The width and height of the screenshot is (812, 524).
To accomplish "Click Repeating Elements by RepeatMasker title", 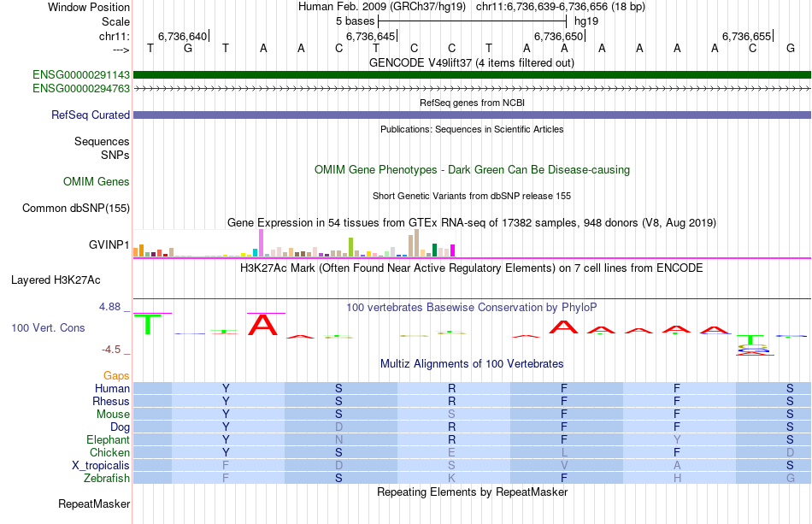I will [472, 492].
